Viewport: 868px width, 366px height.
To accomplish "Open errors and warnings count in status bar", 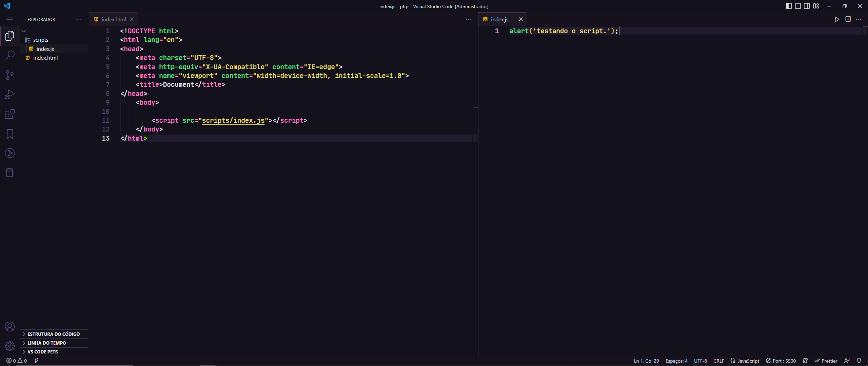I will pos(17,361).
